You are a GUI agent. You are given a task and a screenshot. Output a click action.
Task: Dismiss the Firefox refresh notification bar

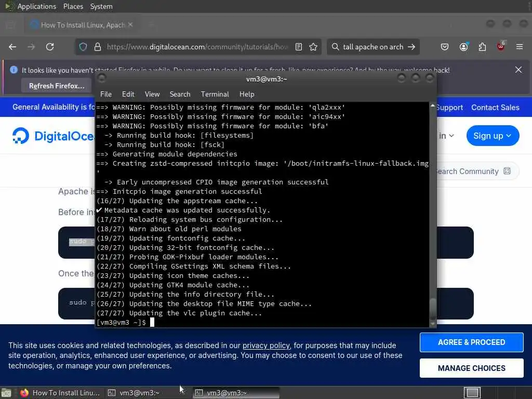click(518, 70)
